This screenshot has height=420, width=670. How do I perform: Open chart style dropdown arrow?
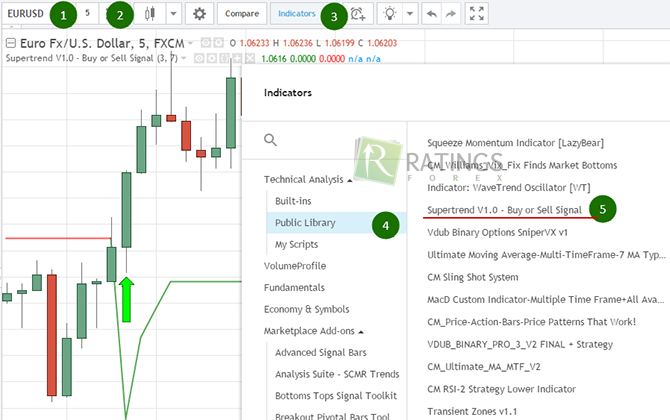(173, 14)
